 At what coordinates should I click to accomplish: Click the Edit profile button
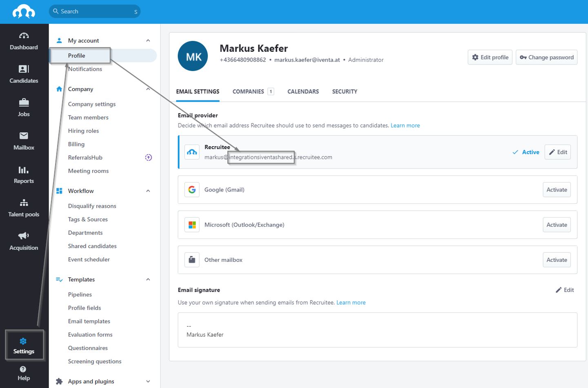(490, 57)
